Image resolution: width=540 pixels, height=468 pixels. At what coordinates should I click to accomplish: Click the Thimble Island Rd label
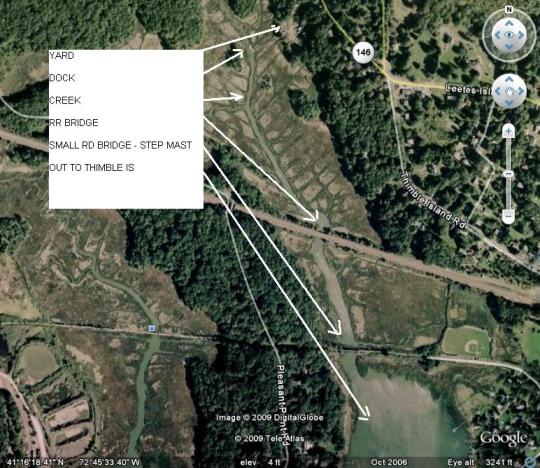pos(433,200)
